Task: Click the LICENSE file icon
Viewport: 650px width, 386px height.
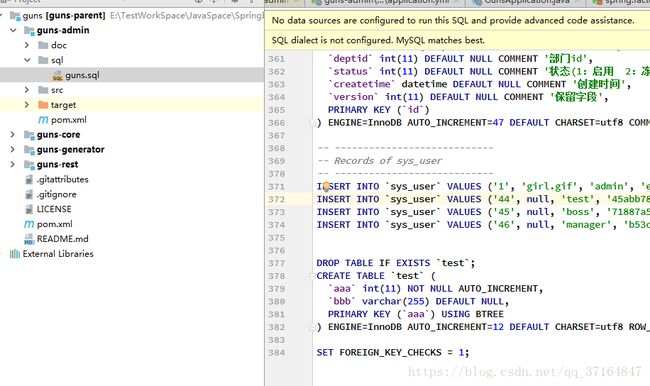Action: pos(29,209)
